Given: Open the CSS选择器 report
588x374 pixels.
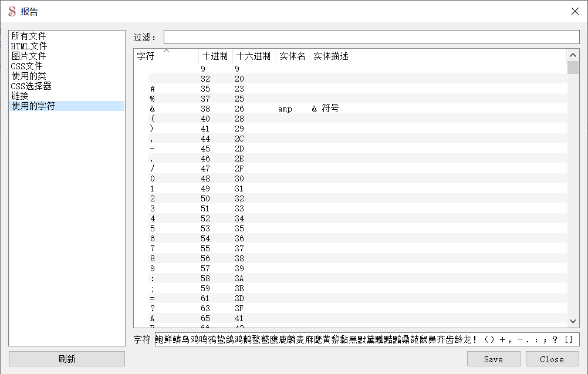Looking at the screenshot, I should tap(31, 86).
